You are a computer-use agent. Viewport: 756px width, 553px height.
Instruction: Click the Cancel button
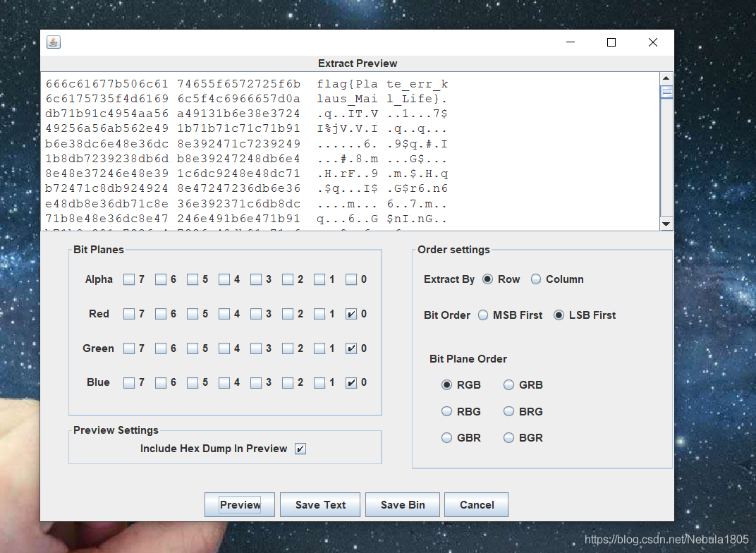coord(476,505)
